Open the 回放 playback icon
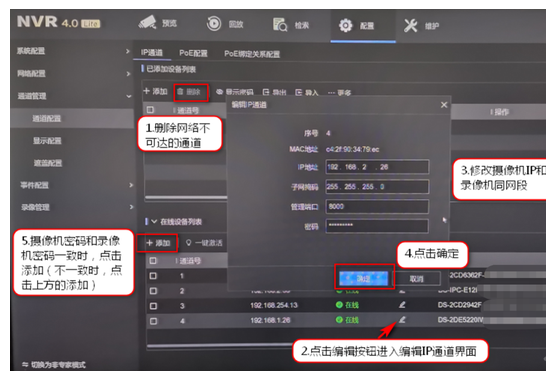 (214, 24)
